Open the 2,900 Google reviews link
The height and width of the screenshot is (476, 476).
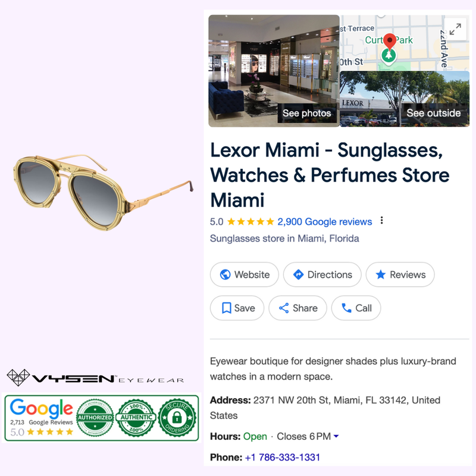click(x=324, y=221)
